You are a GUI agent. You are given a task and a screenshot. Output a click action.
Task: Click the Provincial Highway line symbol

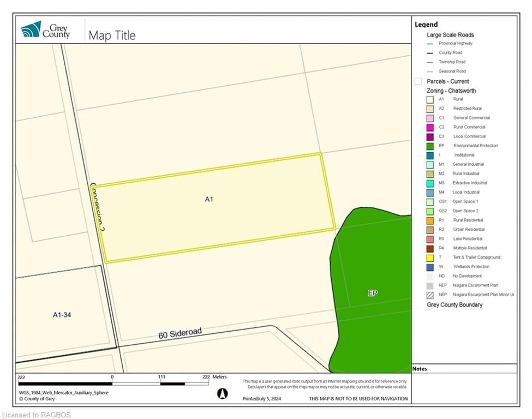(430, 44)
